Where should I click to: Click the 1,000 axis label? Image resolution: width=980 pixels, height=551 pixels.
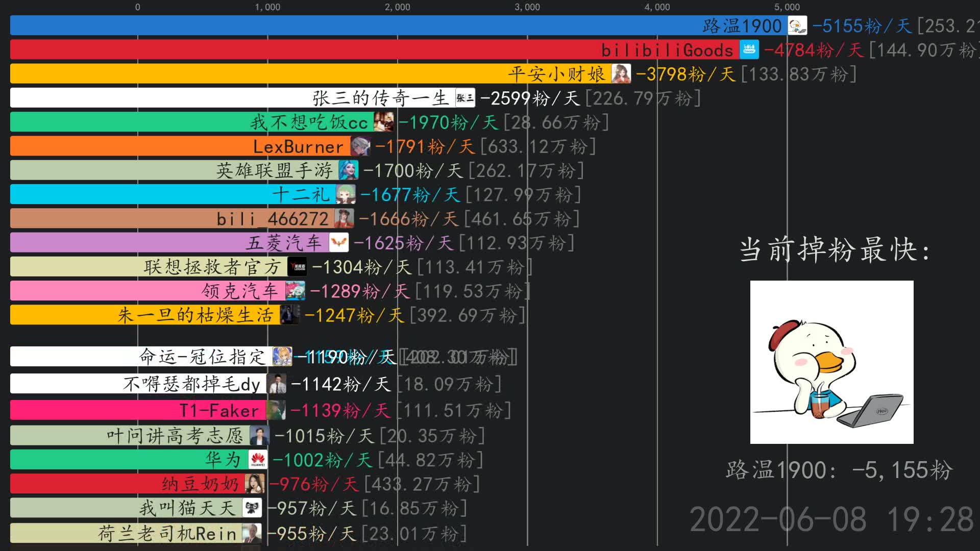tap(267, 7)
